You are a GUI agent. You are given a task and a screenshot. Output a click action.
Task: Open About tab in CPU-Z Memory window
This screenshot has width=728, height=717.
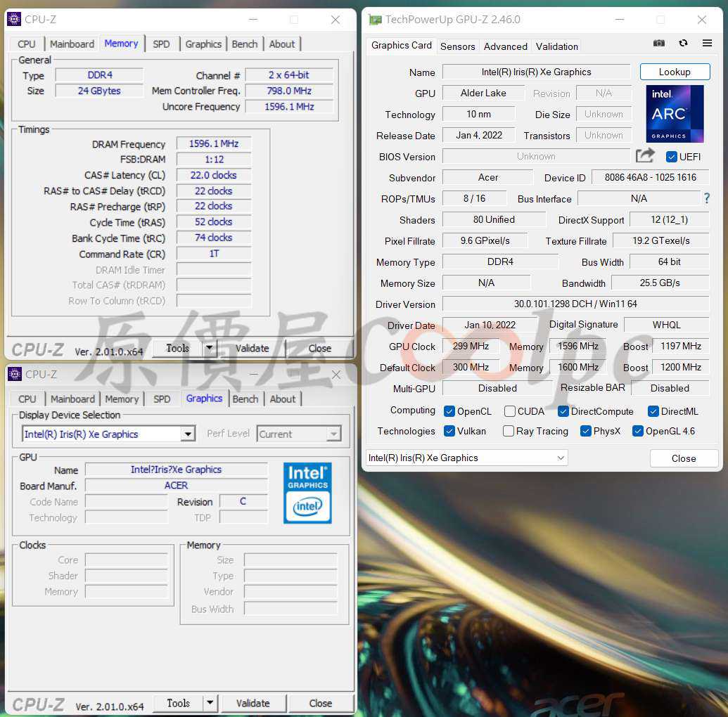(x=282, y=44)
